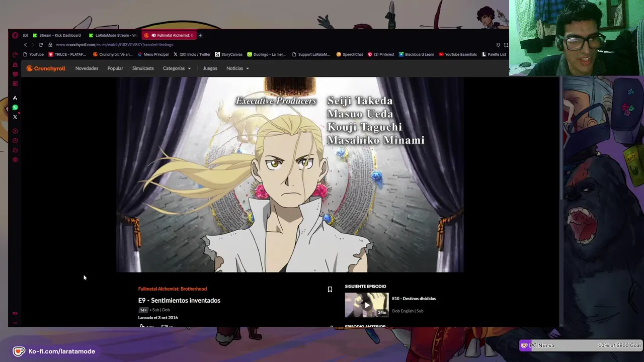This screenshot has width=644, height=362.
Task: Open SpeechChat bookmark
Action: 349,54
